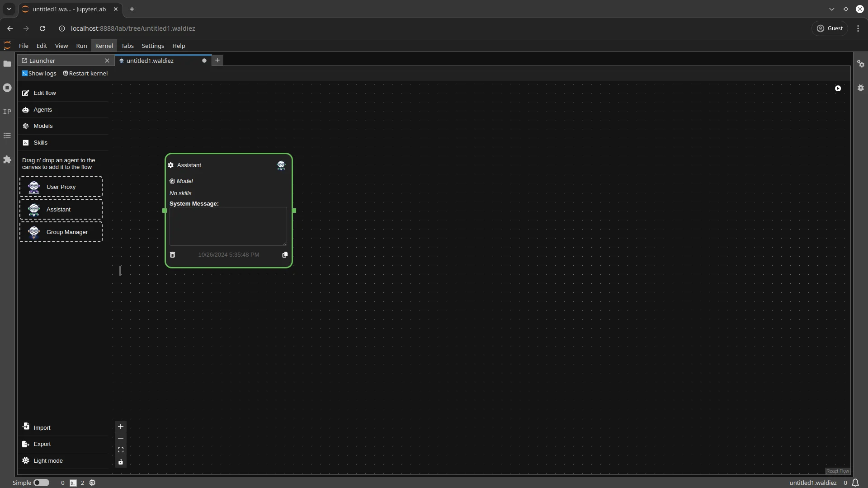Click zoom fit button on canvas
Screen dimensions: 868x488
[120, 450]
